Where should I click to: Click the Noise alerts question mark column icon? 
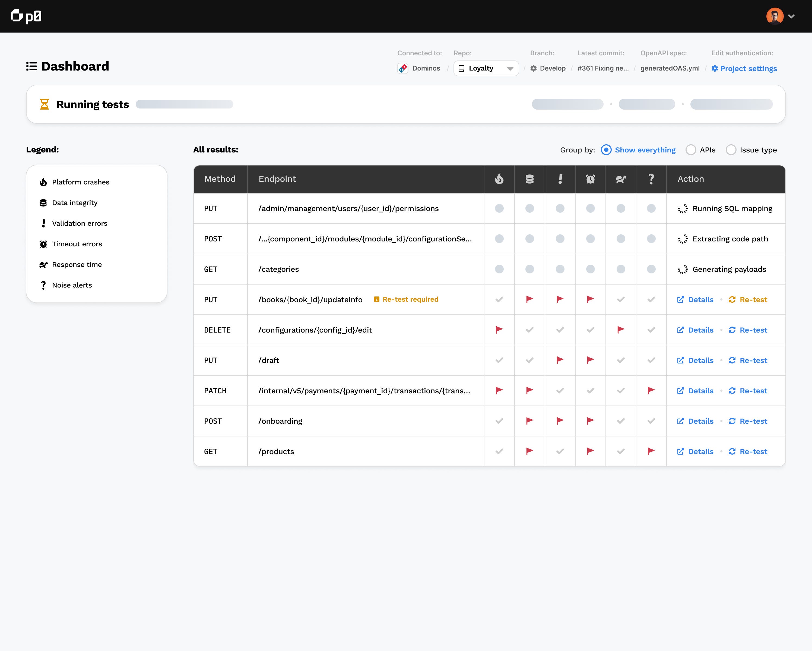651,179
